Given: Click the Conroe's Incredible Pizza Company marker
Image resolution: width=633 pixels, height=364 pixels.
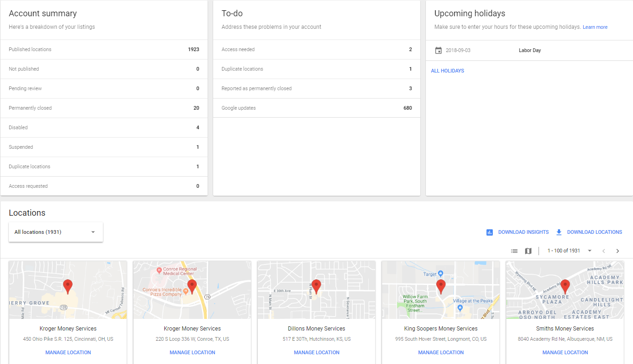Looking at the screenshot, I should click(x=185, y=291).
